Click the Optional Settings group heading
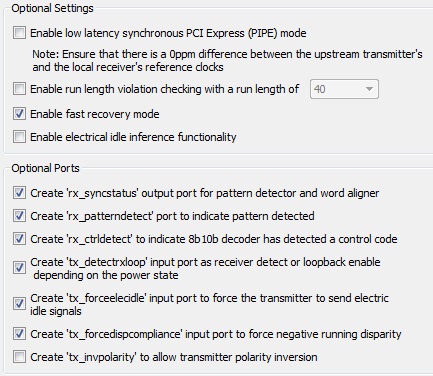433x376 pixels. (52, 8)
